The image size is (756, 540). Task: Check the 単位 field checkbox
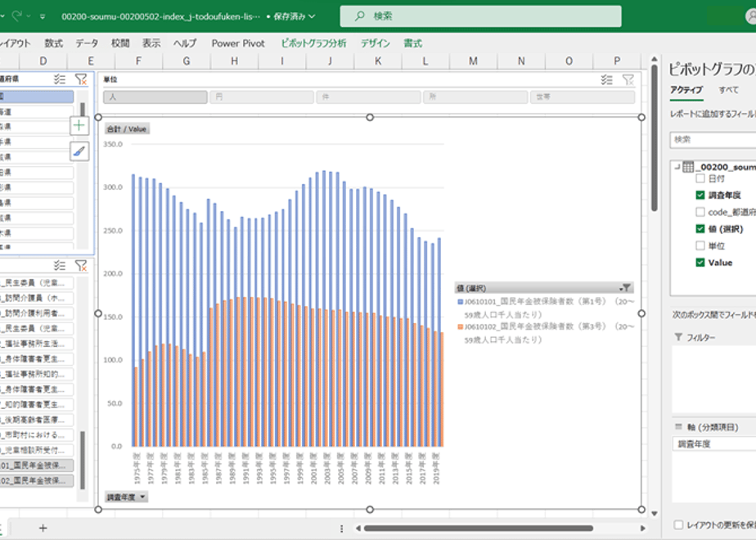coord(700,245)
